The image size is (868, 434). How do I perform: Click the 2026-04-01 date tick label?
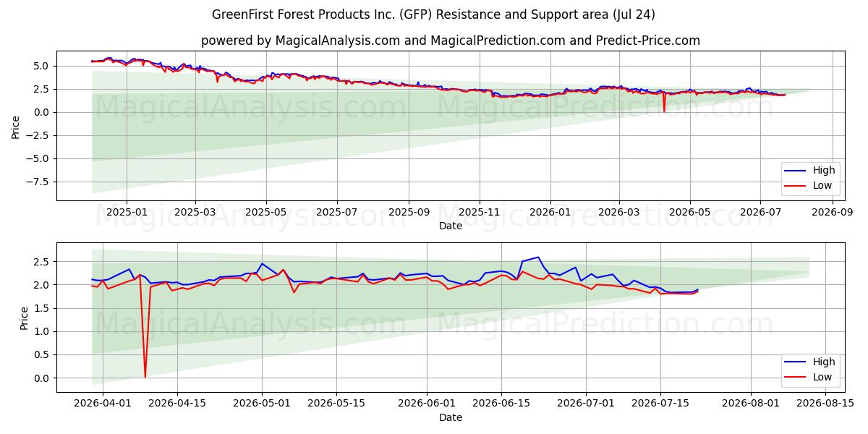[103, 404]
